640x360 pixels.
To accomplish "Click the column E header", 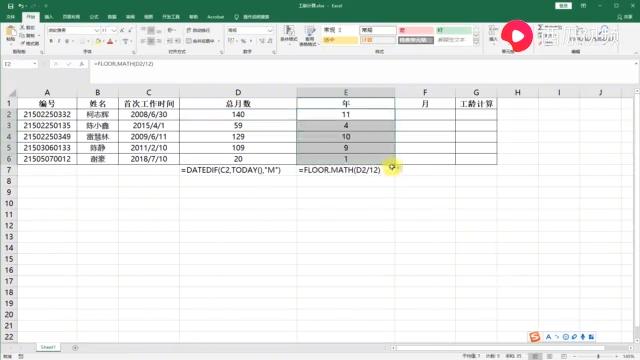I will pos(346,93).
